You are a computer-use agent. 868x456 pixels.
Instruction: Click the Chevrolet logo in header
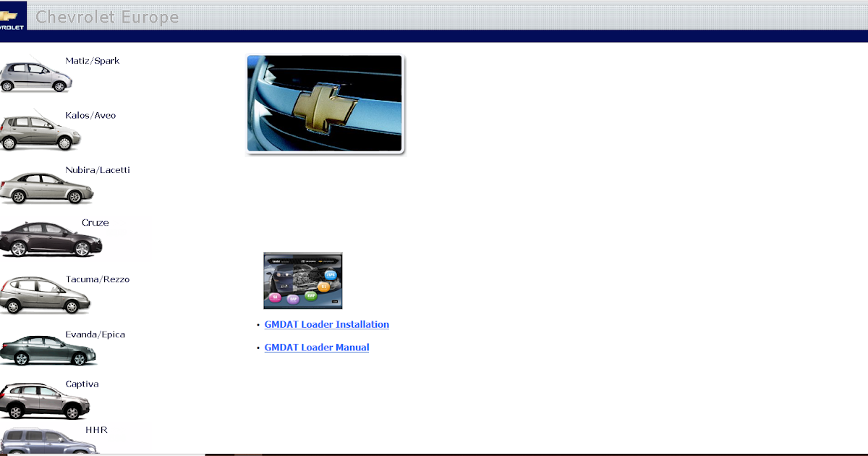click(x=13, y=15)
